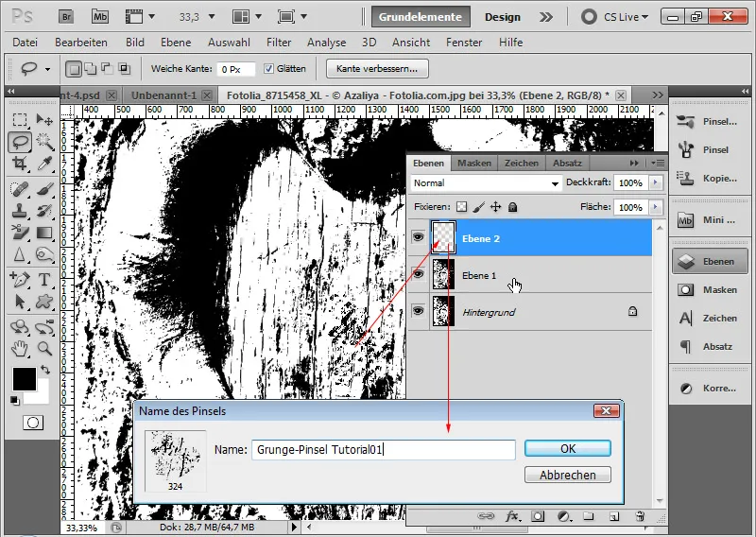Select the Gradient tool
Screen dimensions: 756x537
[x=44, y=233]
